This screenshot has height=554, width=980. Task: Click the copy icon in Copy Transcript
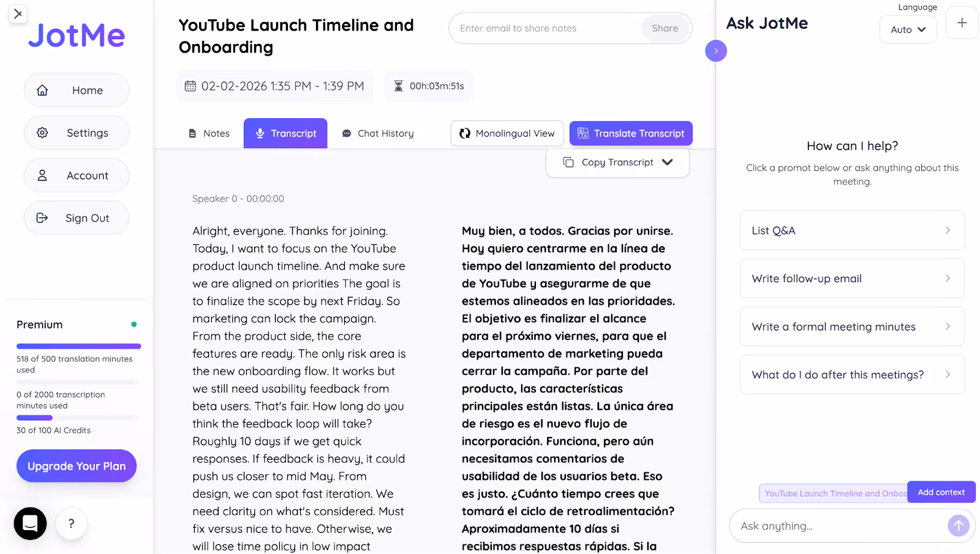(568, 162)
